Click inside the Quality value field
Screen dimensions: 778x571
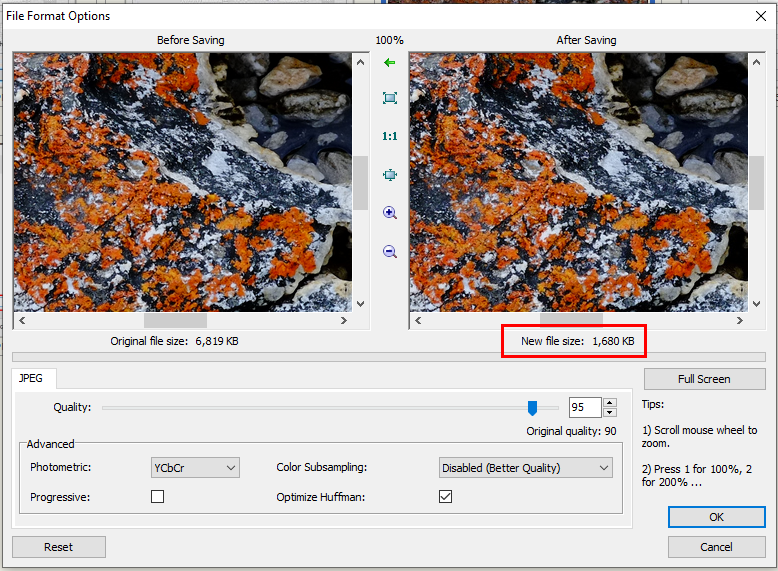tap(584, 407)
